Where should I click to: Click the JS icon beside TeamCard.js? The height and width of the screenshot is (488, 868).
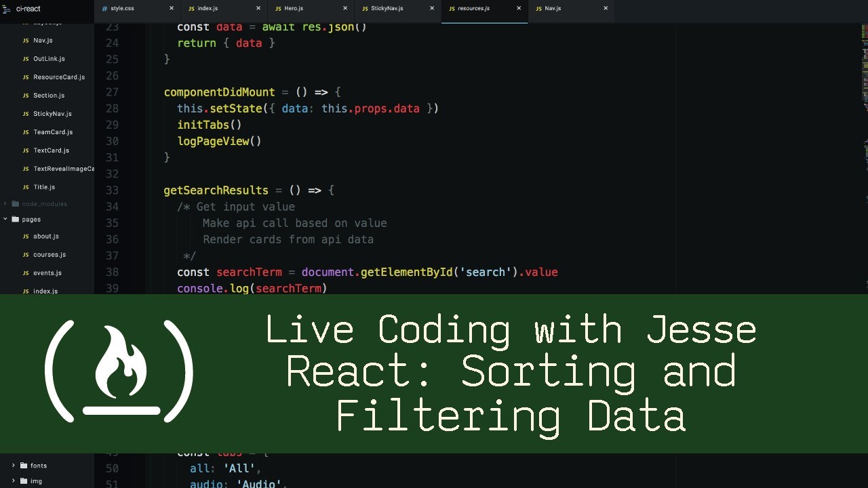pos(26,132)
